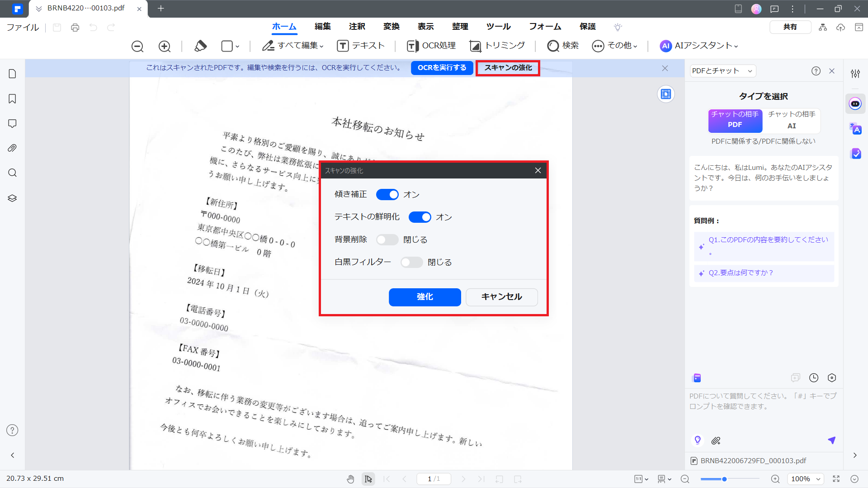
Task: Open the AI translation tool in right sidebar
Action: pos(856,129)
